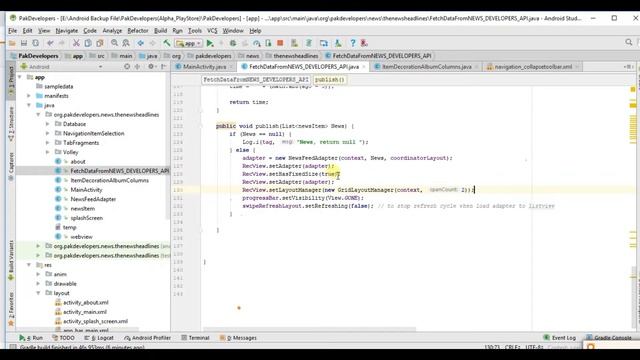Click the Android Profiler gauge toolbar icon
640x360 pixels.
(257, 43)
